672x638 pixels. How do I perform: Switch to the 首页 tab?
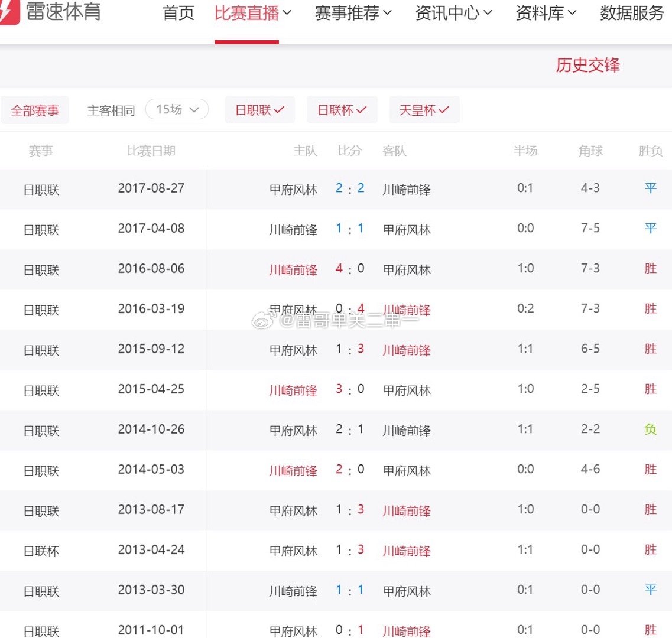178,14
